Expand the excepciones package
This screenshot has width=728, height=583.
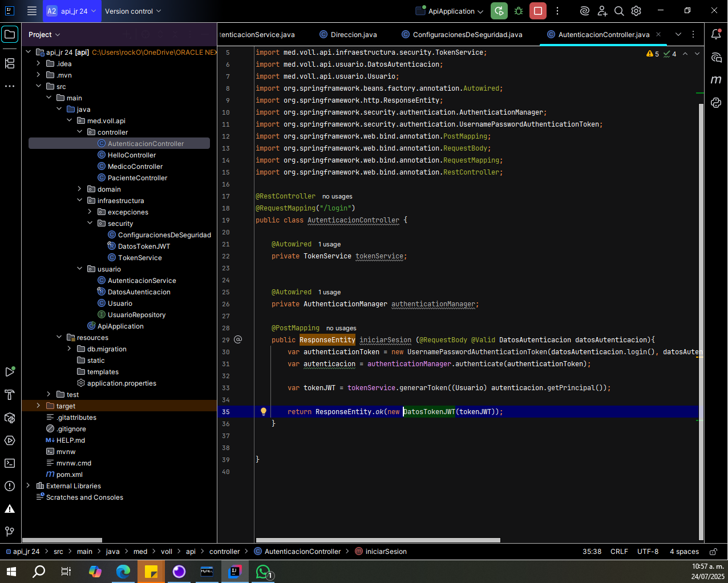pyautogui.click(x=90, y=212)
